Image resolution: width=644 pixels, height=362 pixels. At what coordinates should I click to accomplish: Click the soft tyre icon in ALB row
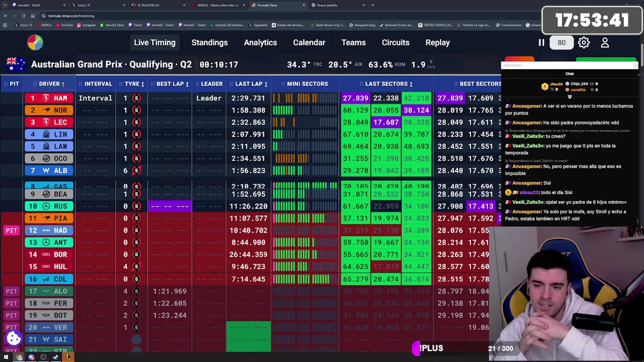[136, 170]
